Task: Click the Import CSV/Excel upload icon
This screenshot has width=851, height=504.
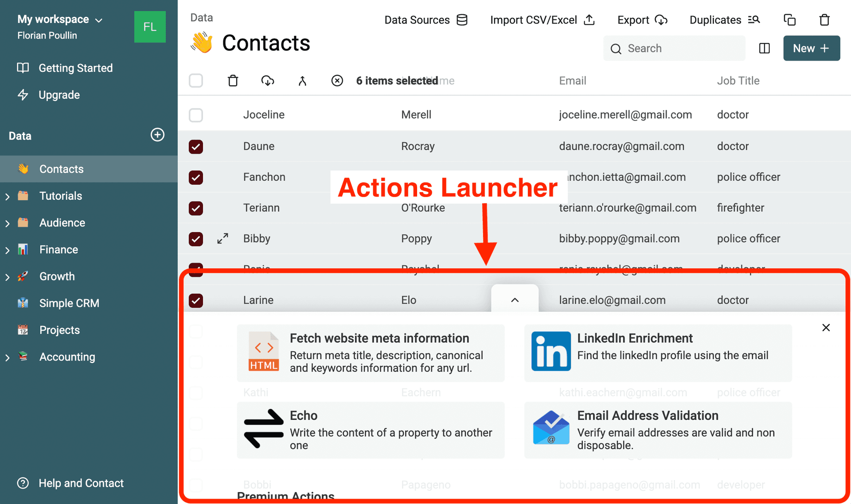Action: point(589,20)
